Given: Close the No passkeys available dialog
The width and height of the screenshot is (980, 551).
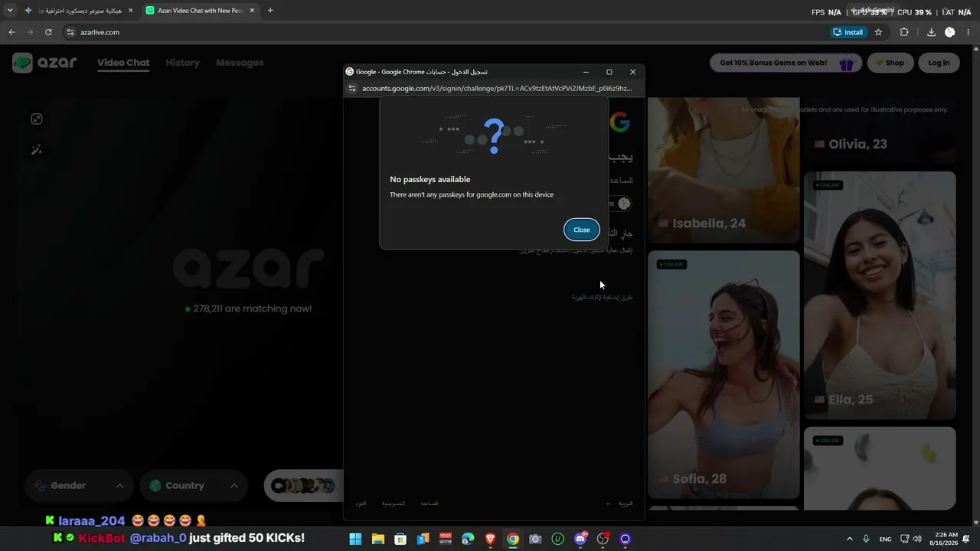Looking at the screenshot, I should [x=582, y=230].
